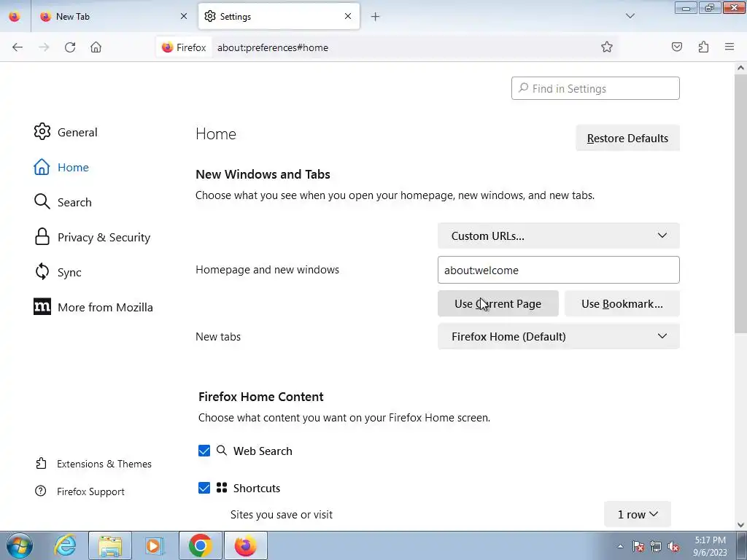Open Privacy & Security settings
747x560 pixels.
click(x=93, y=237)
